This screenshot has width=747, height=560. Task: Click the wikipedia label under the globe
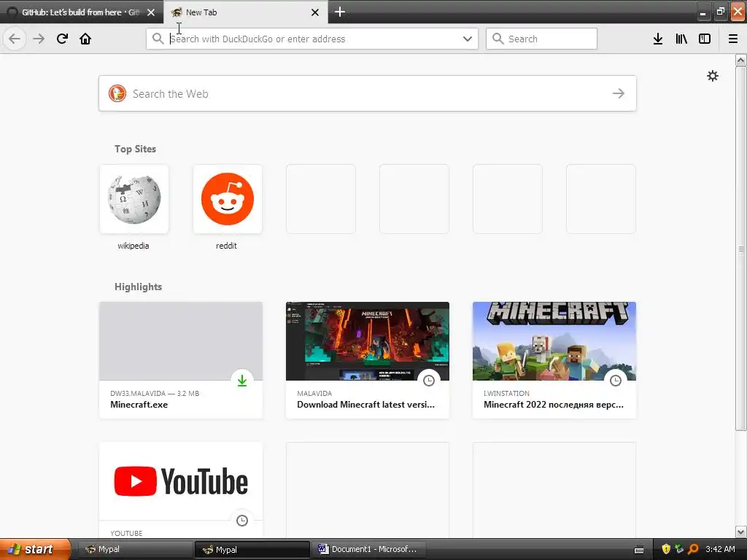click(x=133, y=246)
